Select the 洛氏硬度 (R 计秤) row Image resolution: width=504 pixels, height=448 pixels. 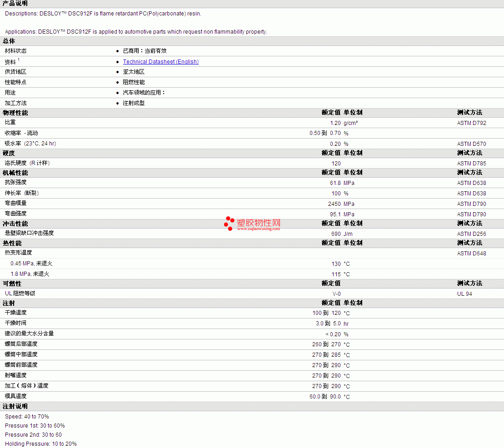[252, 163]
